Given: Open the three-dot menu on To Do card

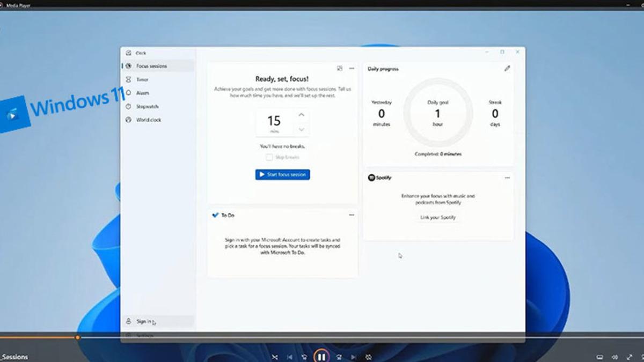Looking at the screenshot, I should click(352, 215).
